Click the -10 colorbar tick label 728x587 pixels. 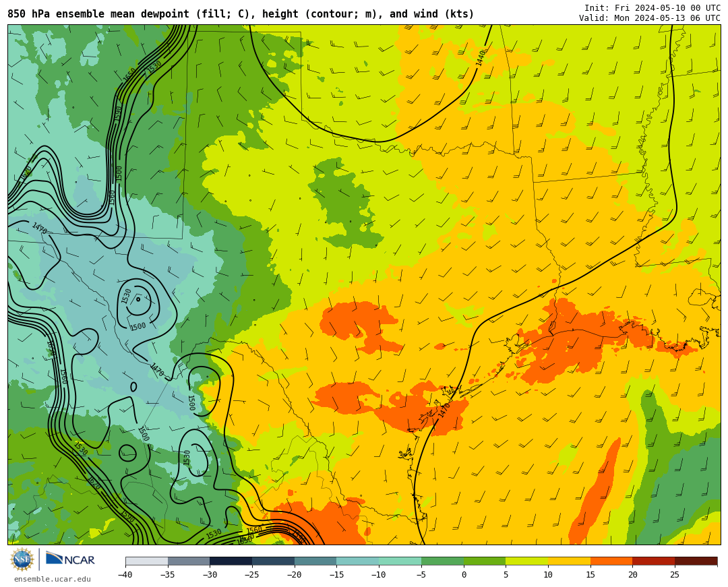coord(378,574)
